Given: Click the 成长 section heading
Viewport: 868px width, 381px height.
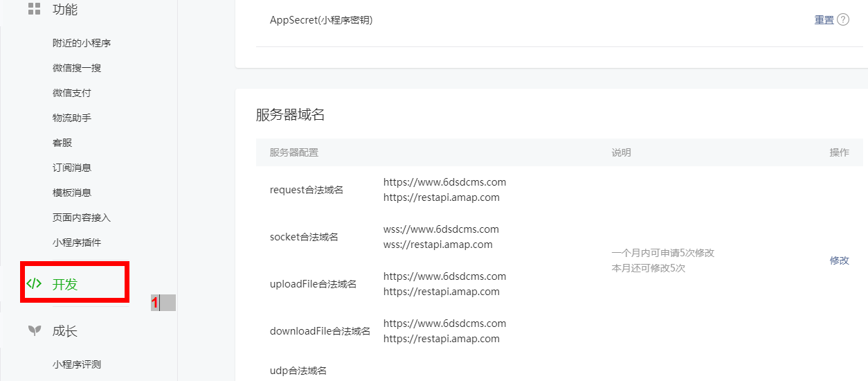Looking at the screenshot, I should click(x=65, y=331).
